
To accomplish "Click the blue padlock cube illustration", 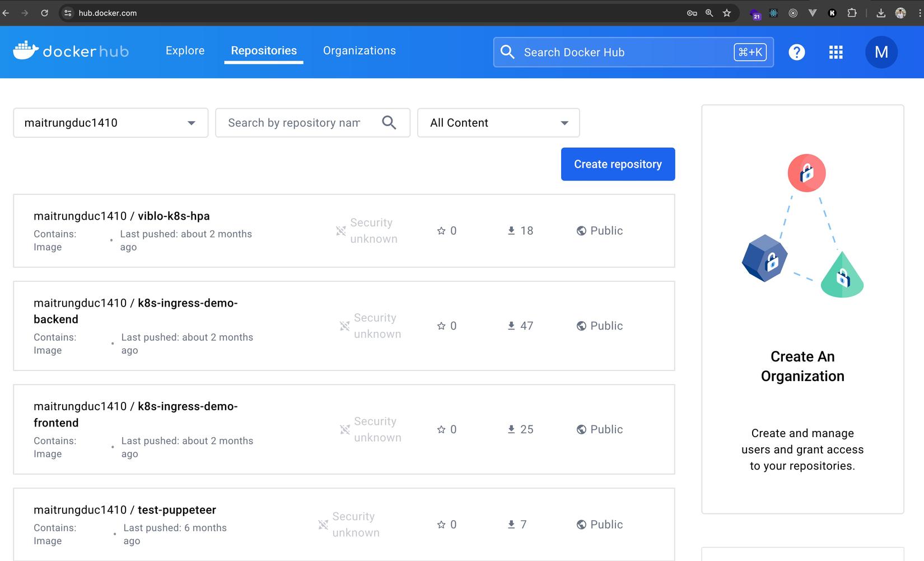I will click(x=764, y=258).
